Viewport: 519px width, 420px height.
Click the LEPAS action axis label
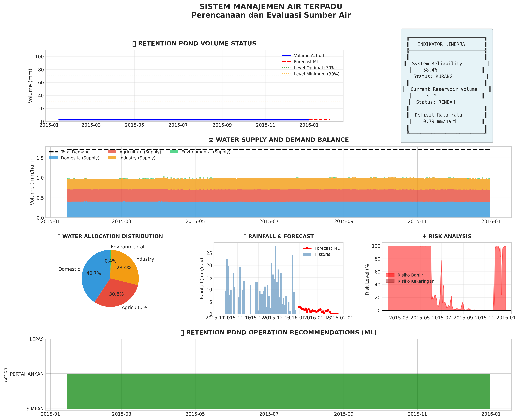(x=37, y=339)
